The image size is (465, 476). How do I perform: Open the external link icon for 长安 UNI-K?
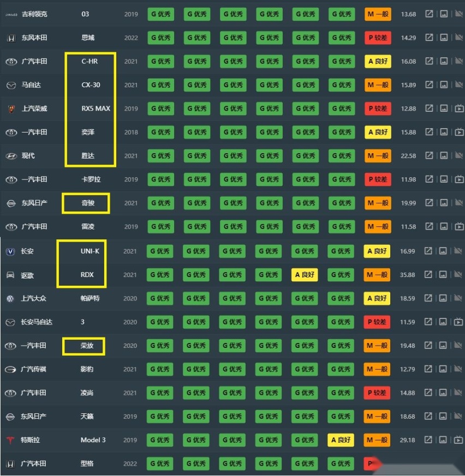pyautogui.click(x=428, y=251)
